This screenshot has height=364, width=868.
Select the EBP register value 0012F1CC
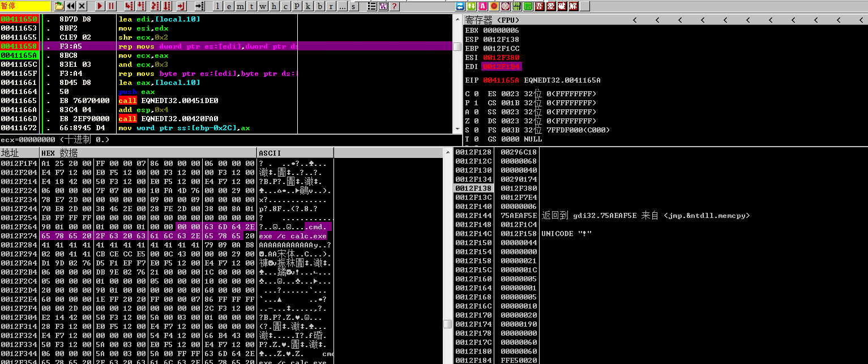pos(501,49)
